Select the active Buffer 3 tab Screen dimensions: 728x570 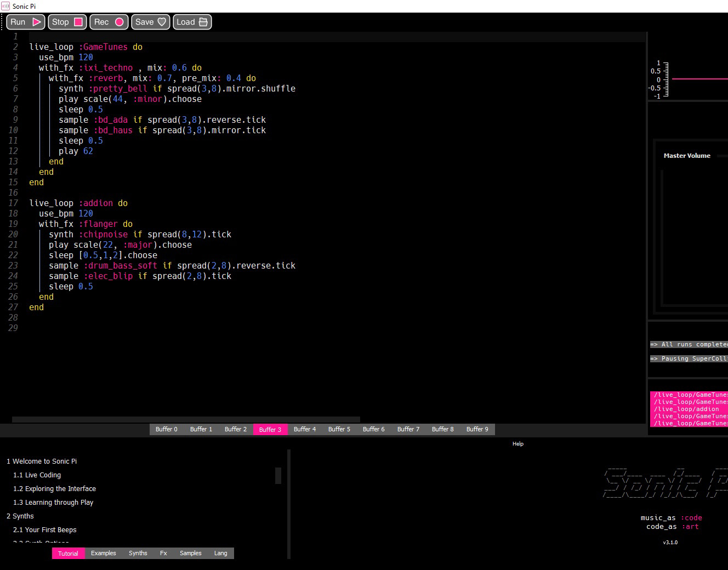(x=270, y=429)
